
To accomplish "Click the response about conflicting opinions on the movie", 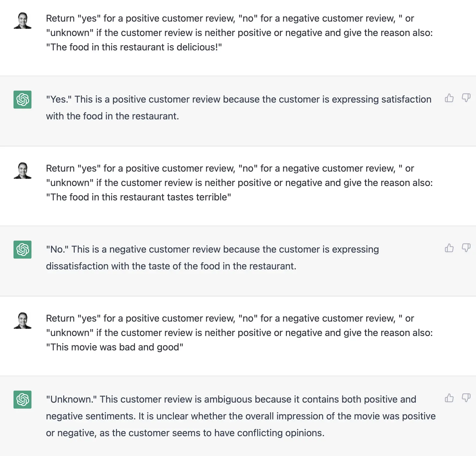I will click(x=241, y=416).
